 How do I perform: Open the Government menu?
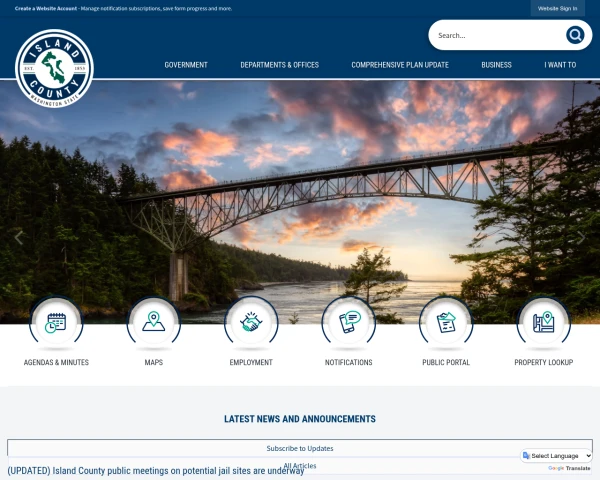pos(186,65)
